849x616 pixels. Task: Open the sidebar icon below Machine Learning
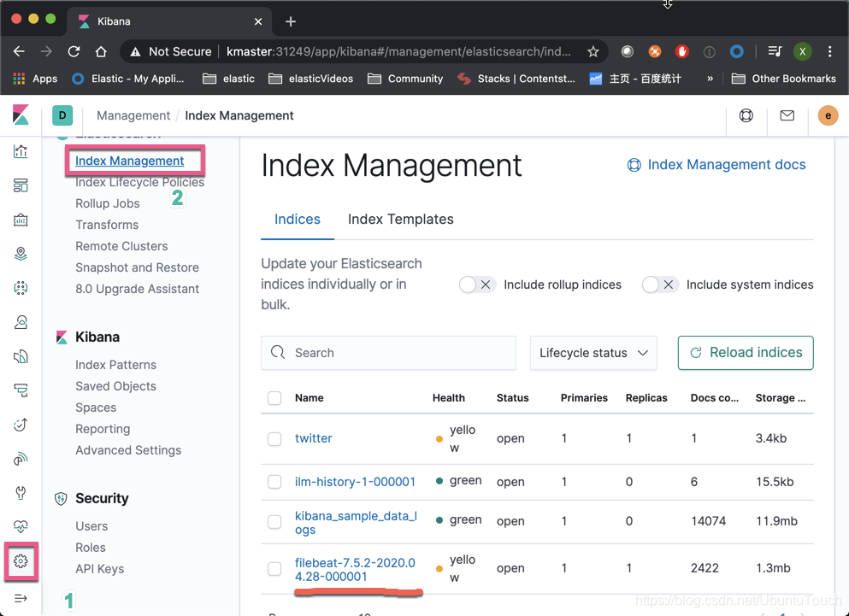tap(21, 323)
